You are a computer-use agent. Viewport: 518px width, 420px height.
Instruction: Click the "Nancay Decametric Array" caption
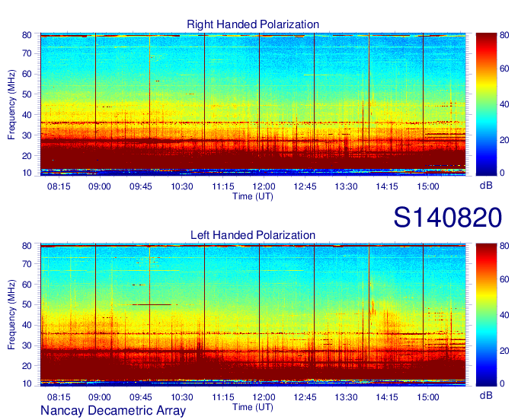point(113,410)
